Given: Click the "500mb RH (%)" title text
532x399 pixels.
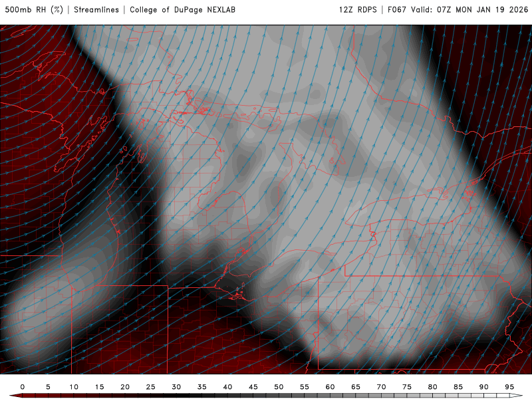Looking at the screenshot, I should 35,9.
